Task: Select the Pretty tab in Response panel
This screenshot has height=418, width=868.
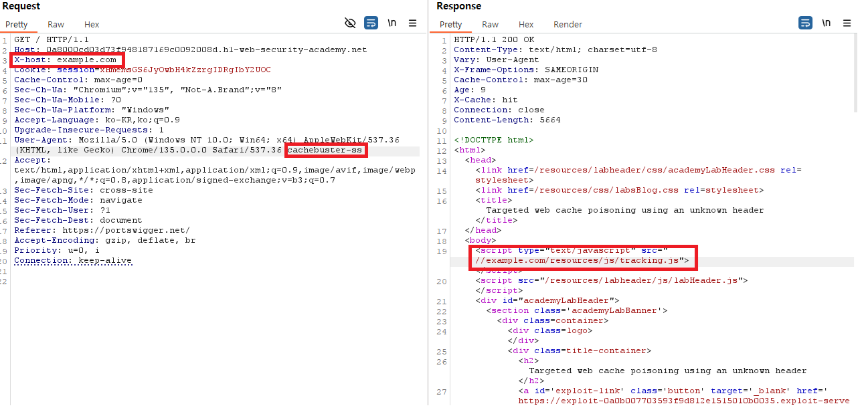Action: [450, 25]
